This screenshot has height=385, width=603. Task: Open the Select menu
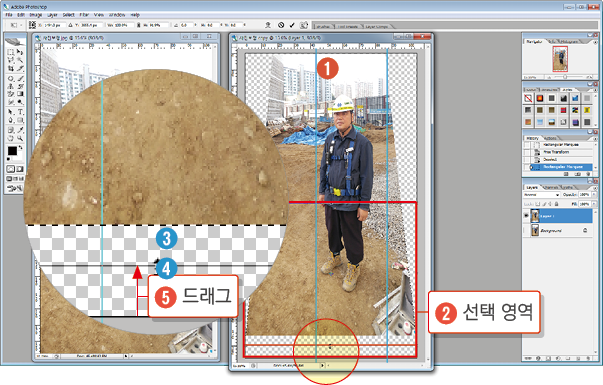[68, 15]
